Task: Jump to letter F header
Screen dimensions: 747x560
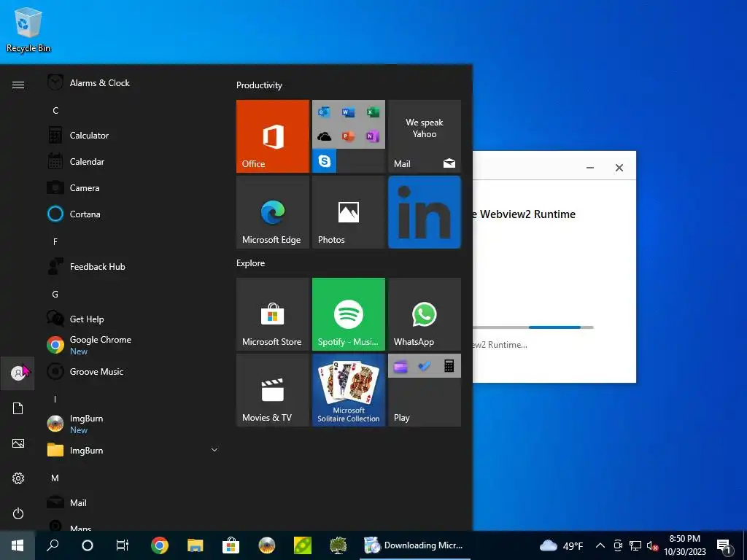Action: point(55,241)
